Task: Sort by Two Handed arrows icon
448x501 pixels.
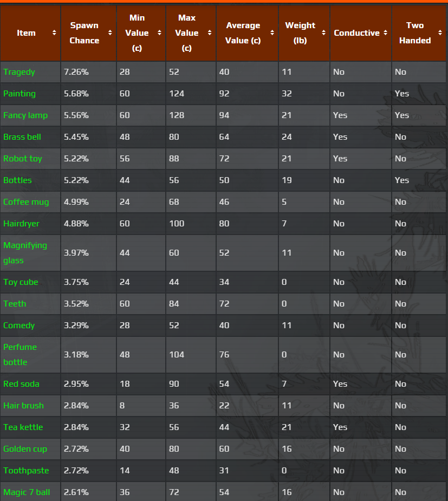Action: coord(439,33)
